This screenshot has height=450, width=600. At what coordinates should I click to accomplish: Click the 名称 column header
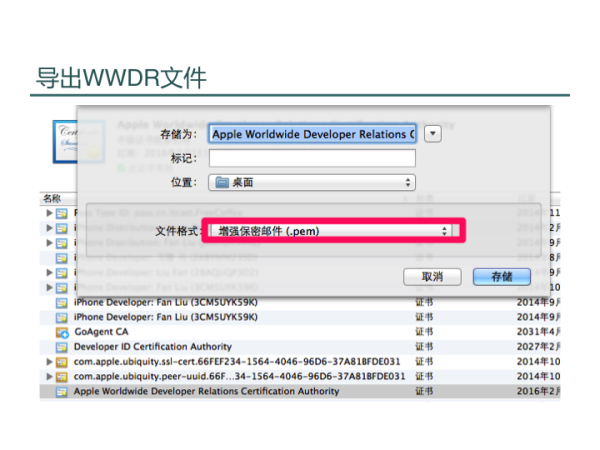(x=52, y=198)
